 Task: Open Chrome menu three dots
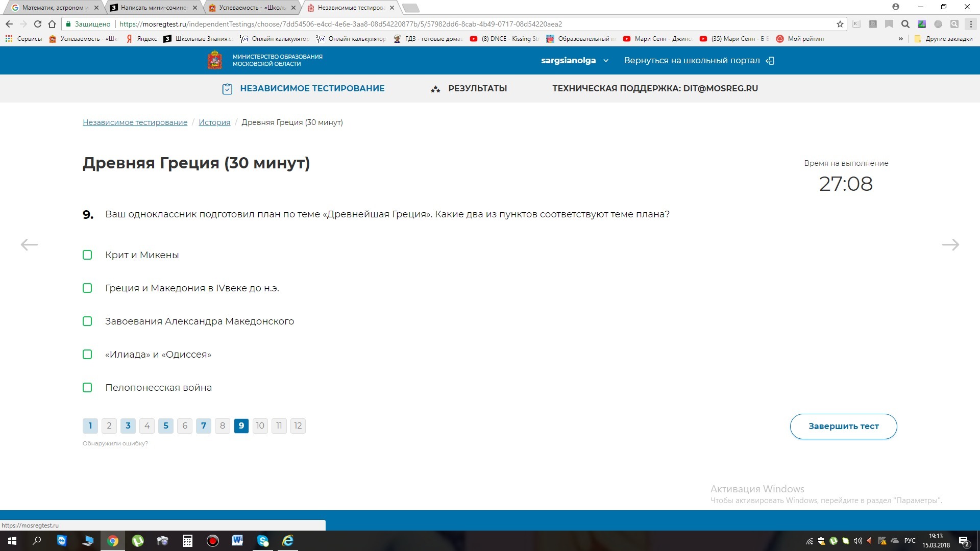click(x=971, y=24)
